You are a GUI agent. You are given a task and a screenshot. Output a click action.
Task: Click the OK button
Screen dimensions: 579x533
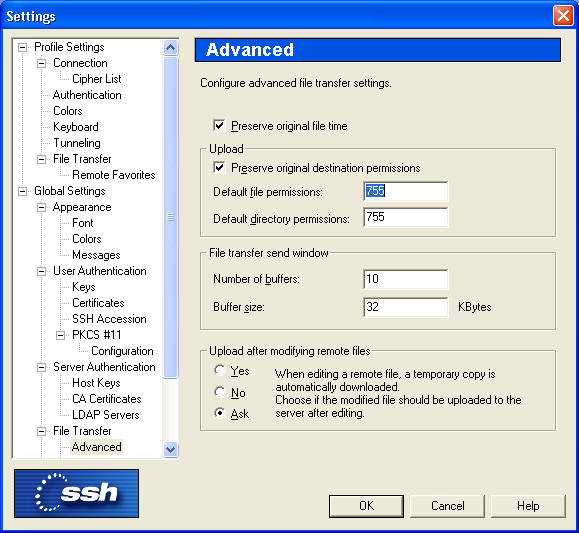pos(366,506)
